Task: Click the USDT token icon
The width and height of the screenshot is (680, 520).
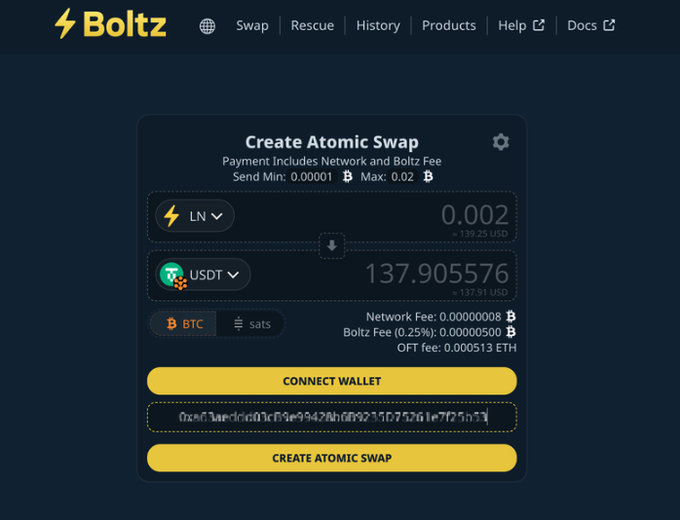Action: point(173,275)
